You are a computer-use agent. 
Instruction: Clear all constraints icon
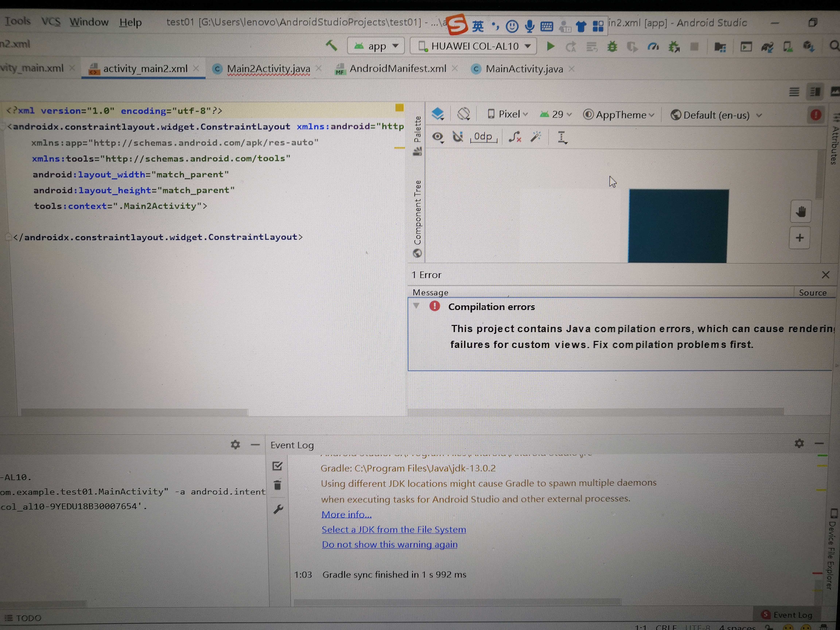(515, 137)
